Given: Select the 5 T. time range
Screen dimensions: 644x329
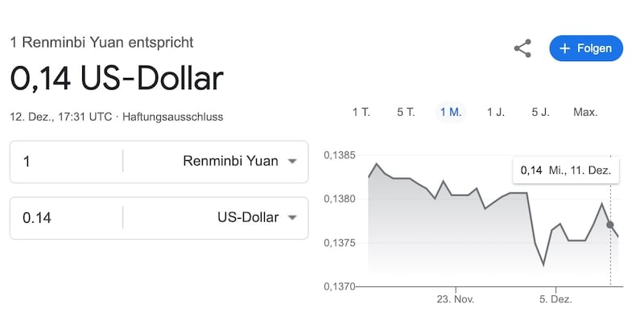Looking at the screenshot, I should click(406, 112).
